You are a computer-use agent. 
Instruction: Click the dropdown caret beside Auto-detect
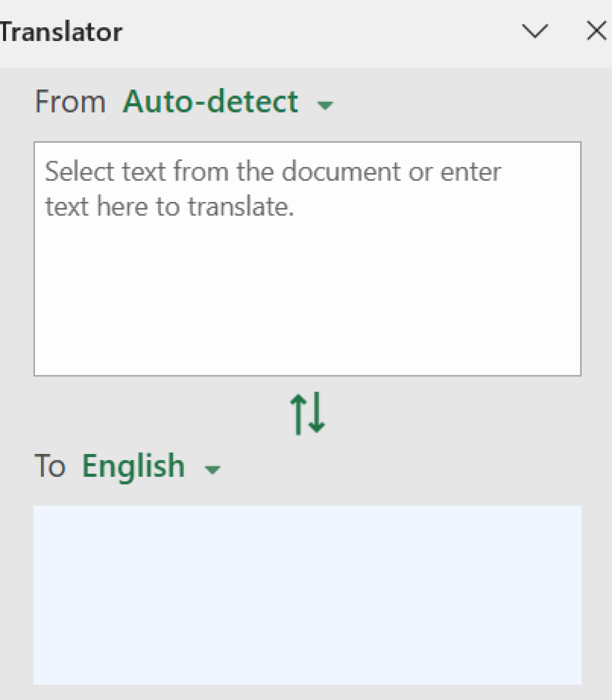pos(325,106)
